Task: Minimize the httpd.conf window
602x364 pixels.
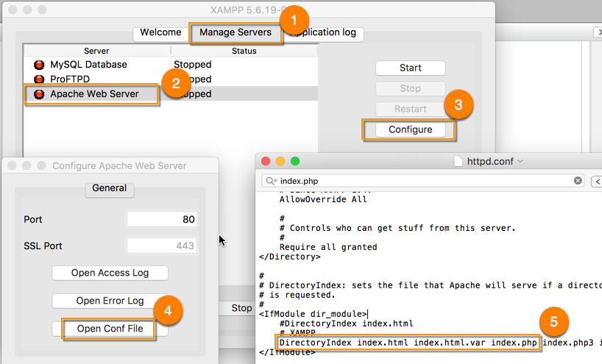Action: point(280,161)
